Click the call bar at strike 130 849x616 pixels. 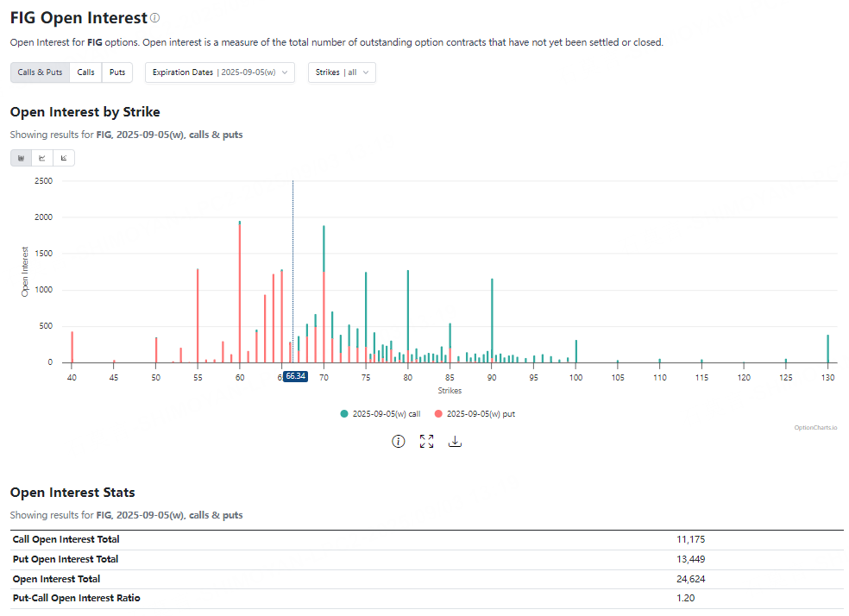coord(828,349)
